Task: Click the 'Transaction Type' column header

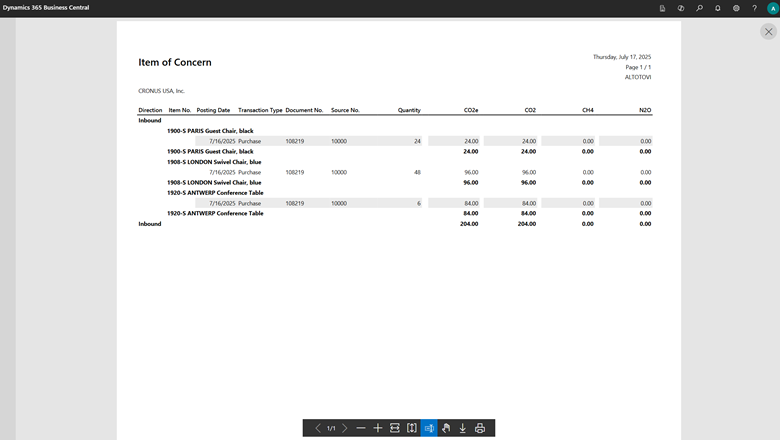Action: [x=260, y=110]
